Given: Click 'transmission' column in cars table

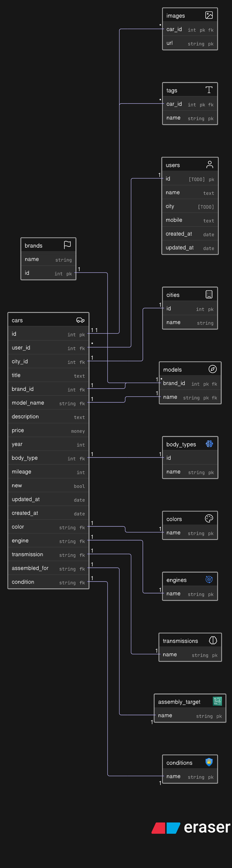Looking at the screenshot, I should click(48, 555).
